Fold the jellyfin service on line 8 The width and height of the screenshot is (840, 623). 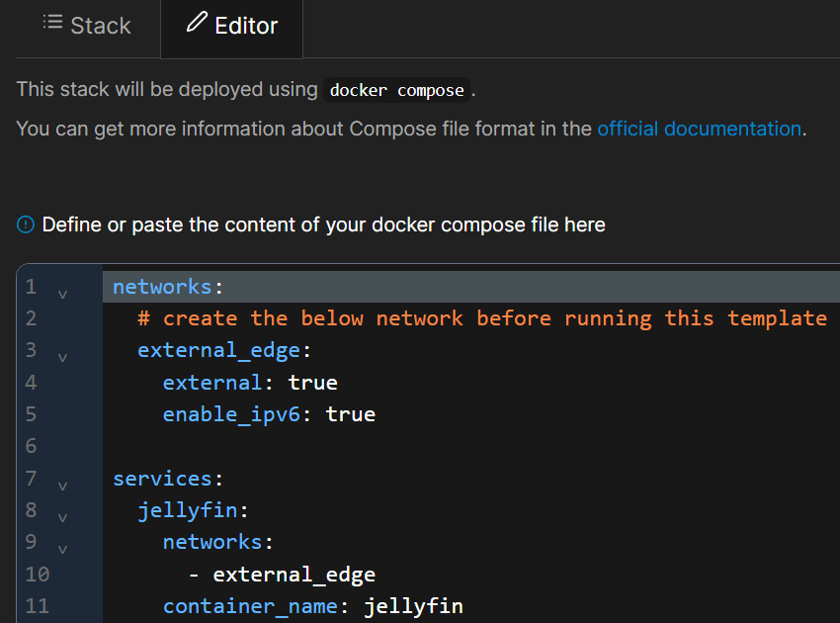tap(62, 517)
